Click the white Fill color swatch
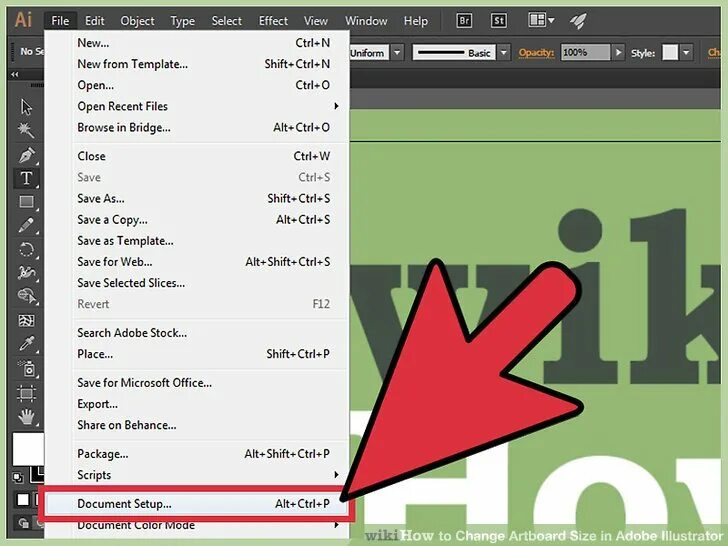The width and height of the screenshot is (728, 546). [28, 449]
